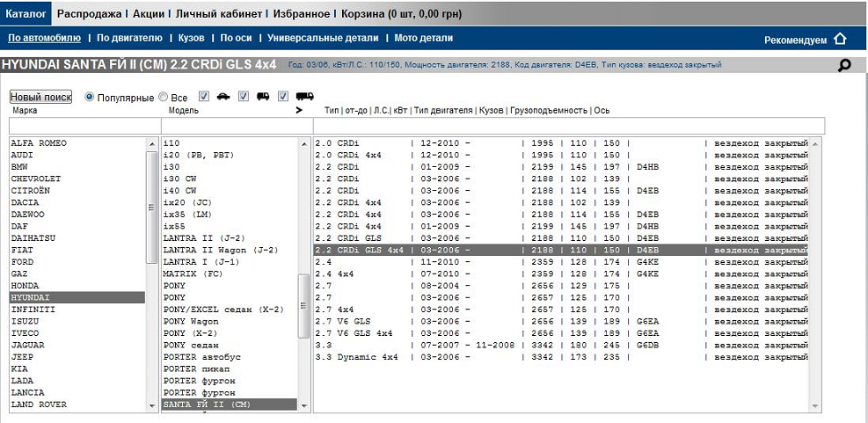Click the type filter input field

pyautogui.click(x=569, y=126)
